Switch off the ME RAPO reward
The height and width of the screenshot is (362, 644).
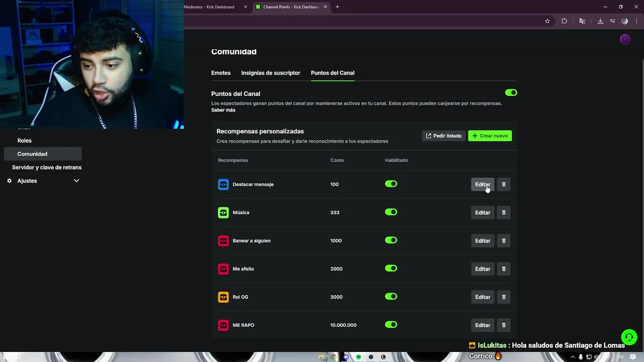pos(391,325)
